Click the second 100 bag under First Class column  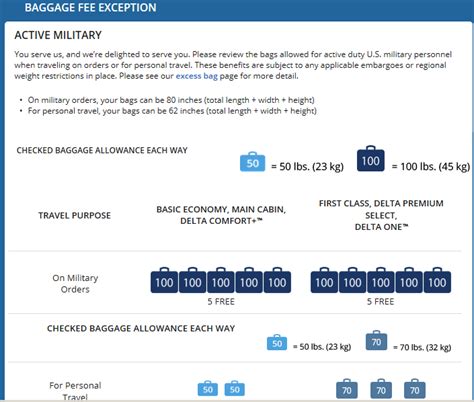click(x=353, y=280)
